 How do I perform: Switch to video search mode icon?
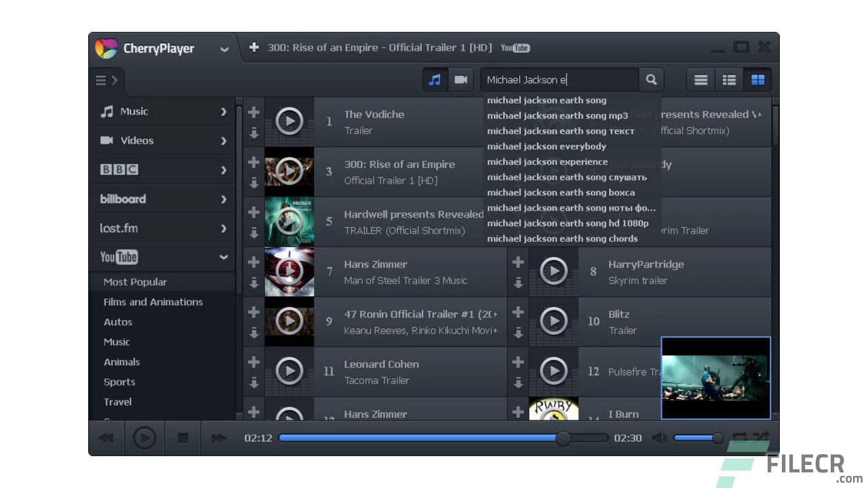pos(461,79)
